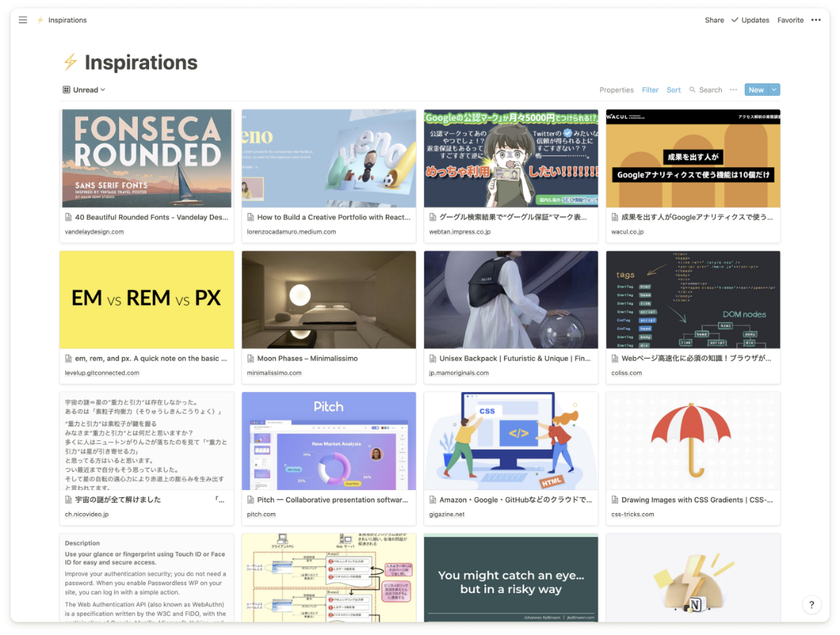
Task: Open the CSS HTML monitor illustration thumbnail
Action: [x=511, y=441]
